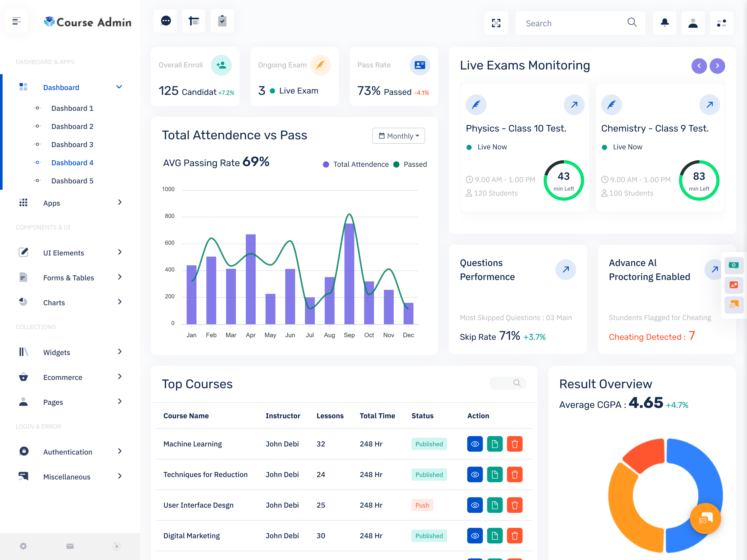
Task: Click the Pass Rate ID card icon
Action: pyautogui.click(x=420, y=65)
